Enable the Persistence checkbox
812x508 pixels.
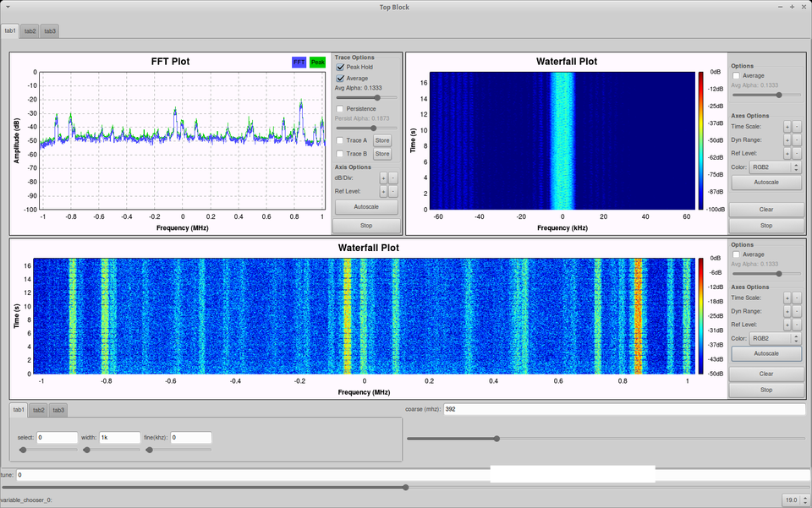coord(341,109)
